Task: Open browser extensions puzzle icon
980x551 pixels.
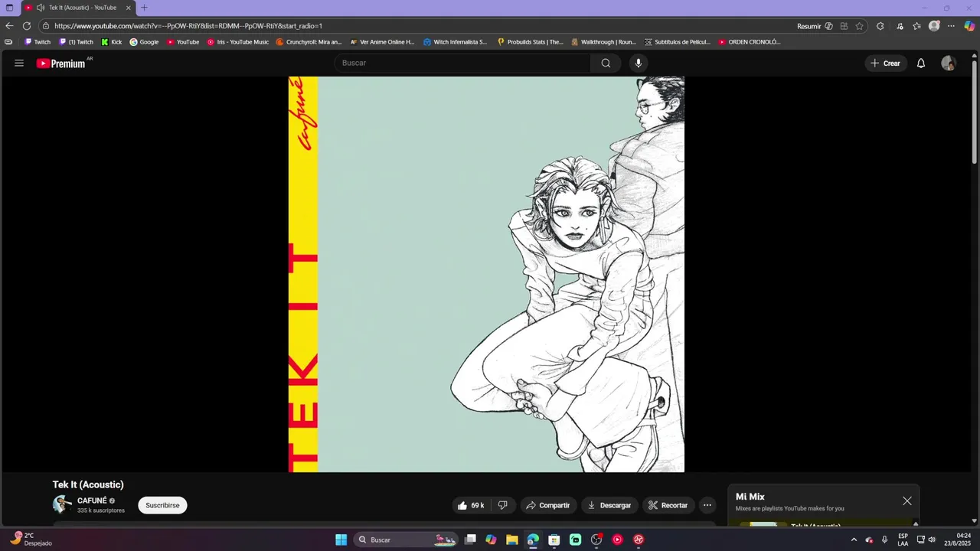Action: (880, 26)
